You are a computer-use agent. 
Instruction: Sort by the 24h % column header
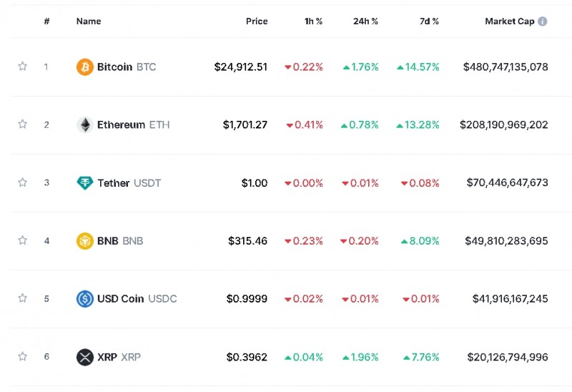pos(365,21)
